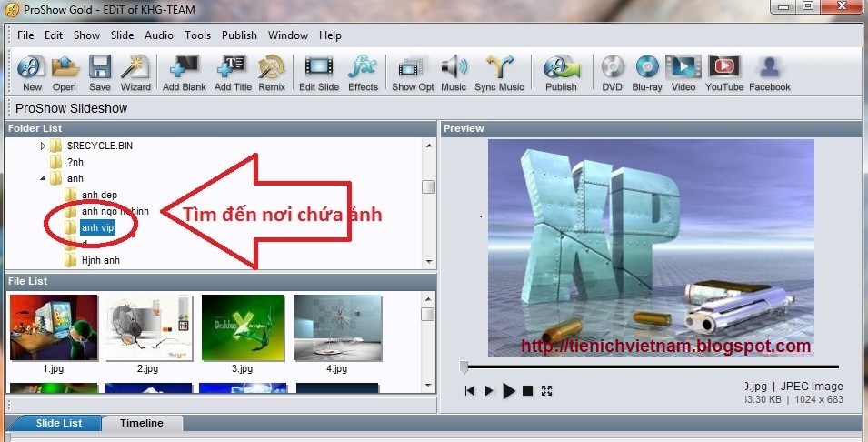Select thumbnail 3.jpg in File List

pyautogui.click(x=243, y=327)
